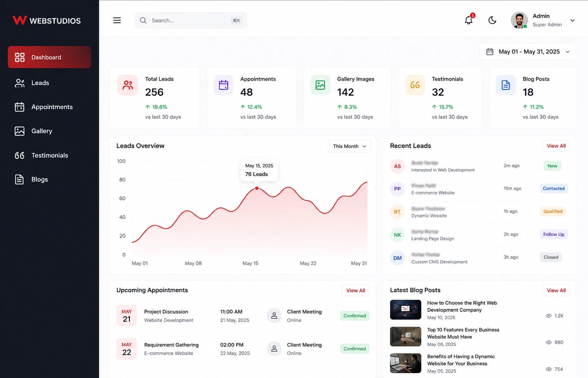Open 'Benefits of Having a Dynamic Website' post
Viewport: 588px width, 378px height.
click(461, 360)
